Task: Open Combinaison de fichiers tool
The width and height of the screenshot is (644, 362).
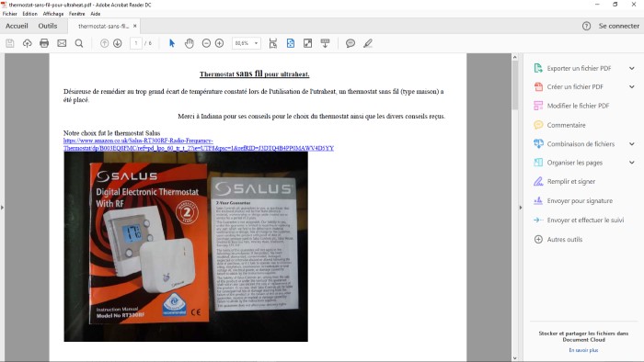Action: 581,144
